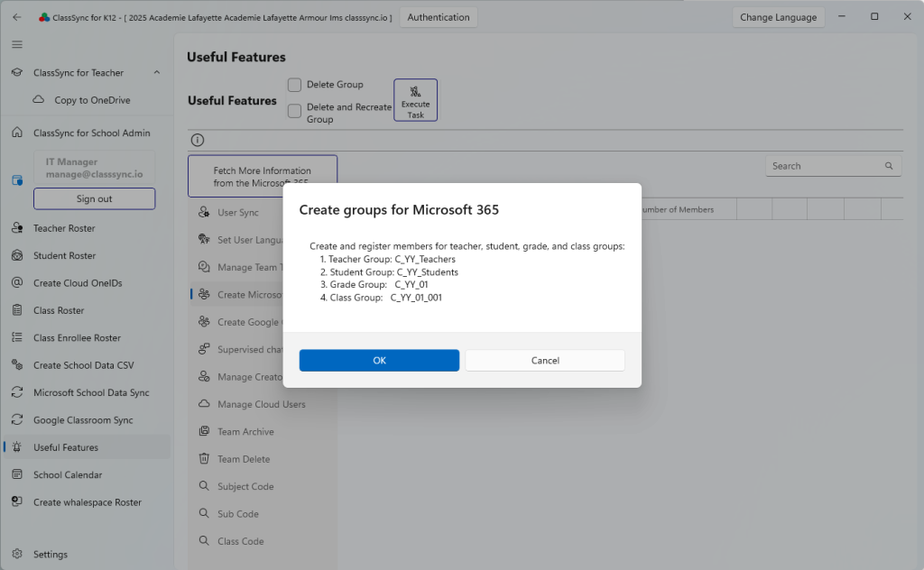Select Set User Language menu item
This screenshot has height=570, width=924.
coord(236,240)
